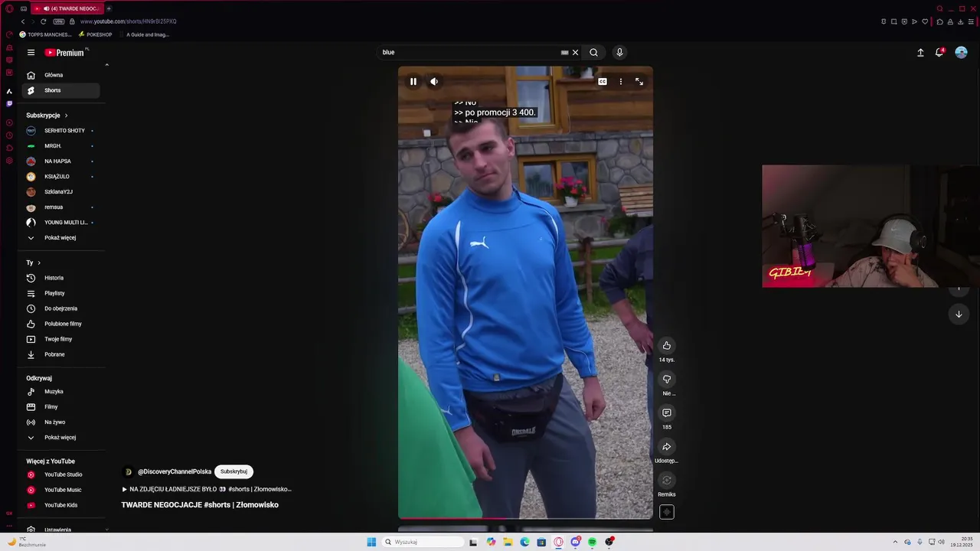Open YouTube notifications bell
980x551 pixels.
pyautogui.click(x=939, y=53)
